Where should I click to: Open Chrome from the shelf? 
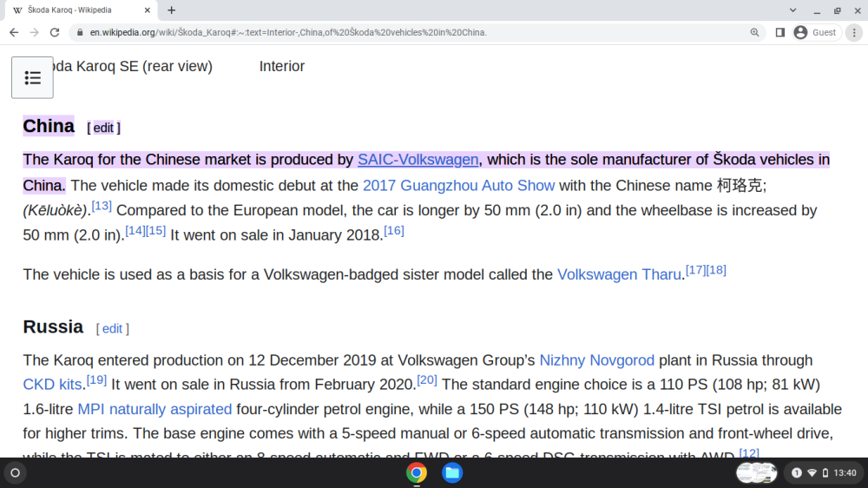coord(417,473)
